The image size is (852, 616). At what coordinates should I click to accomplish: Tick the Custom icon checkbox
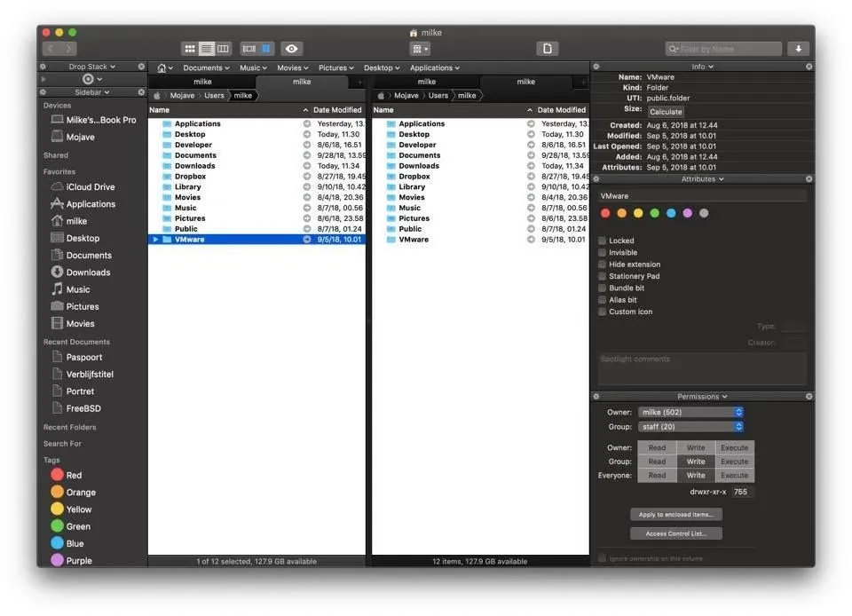603,312
